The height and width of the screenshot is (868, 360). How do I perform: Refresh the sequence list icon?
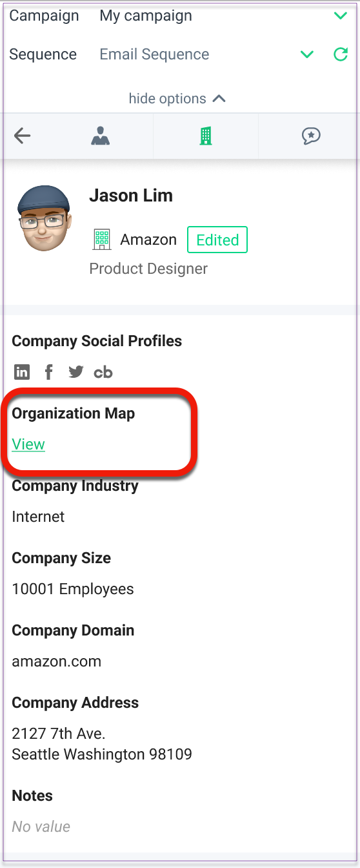click(341, 54)
